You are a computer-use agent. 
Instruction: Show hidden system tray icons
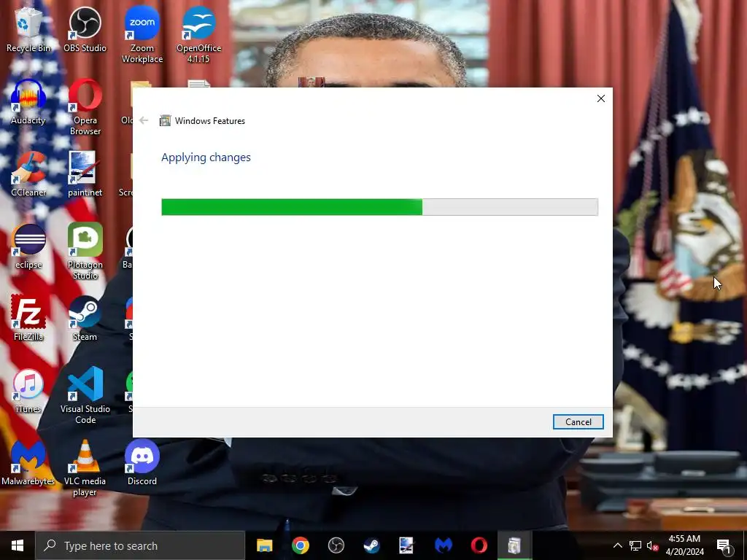[617, 545]
